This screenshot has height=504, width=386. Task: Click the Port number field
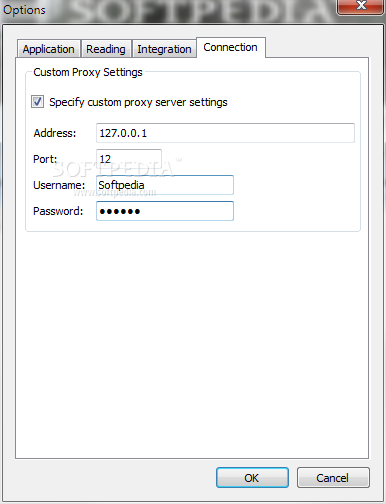pos(129,159)
